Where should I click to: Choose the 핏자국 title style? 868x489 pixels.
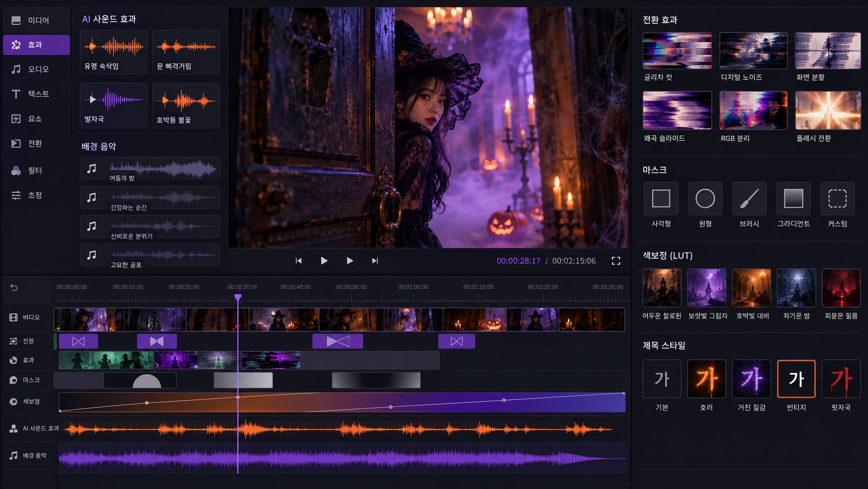tap(841, 379)
